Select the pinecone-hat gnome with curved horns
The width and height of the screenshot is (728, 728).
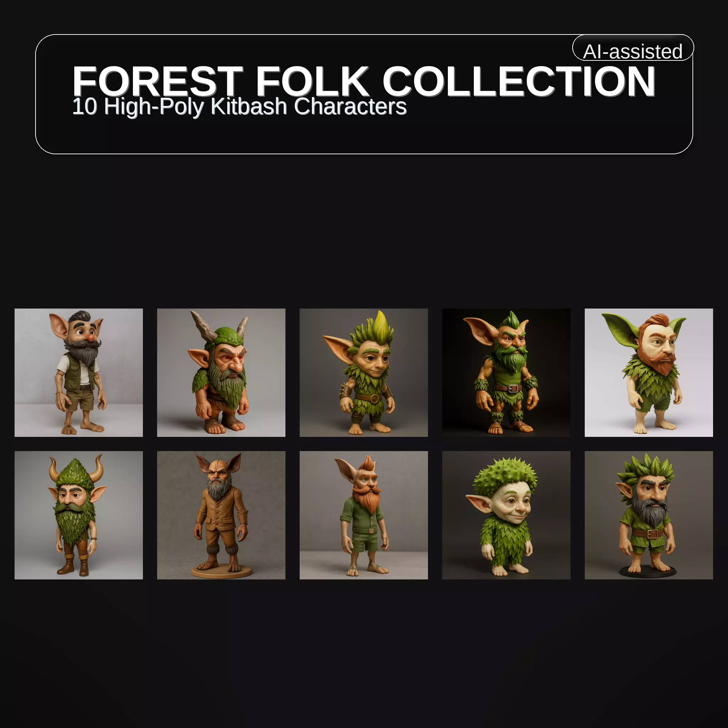[79, 515]
